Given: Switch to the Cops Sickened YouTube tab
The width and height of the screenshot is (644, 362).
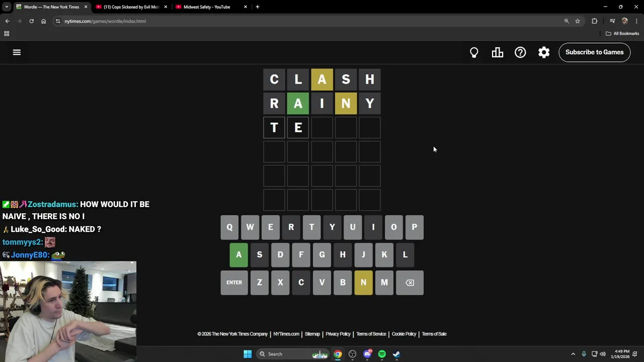Looking at the screenshot, I should pyautogui.click(x=131, y=7).
